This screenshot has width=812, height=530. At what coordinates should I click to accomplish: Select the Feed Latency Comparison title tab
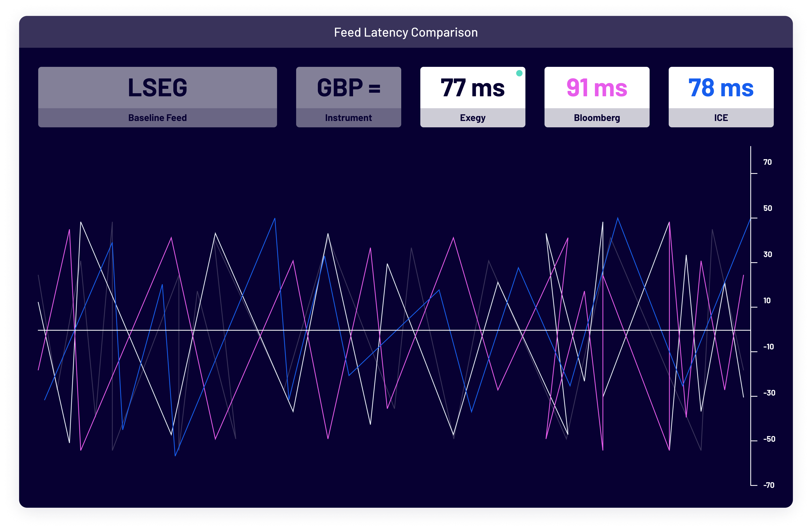[406, 32]
